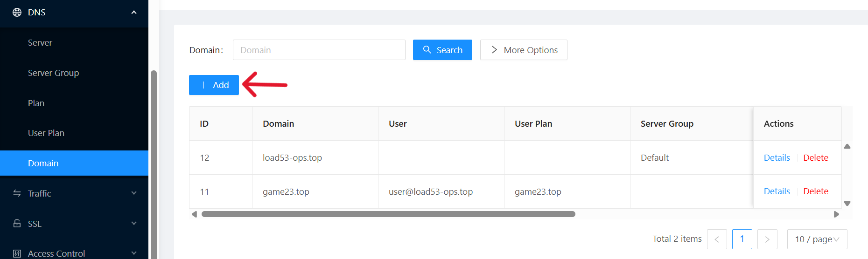Screen dimensions: 868x259
Task: Click the Access Control sidebar icon
Action: [x=17, y=253]
